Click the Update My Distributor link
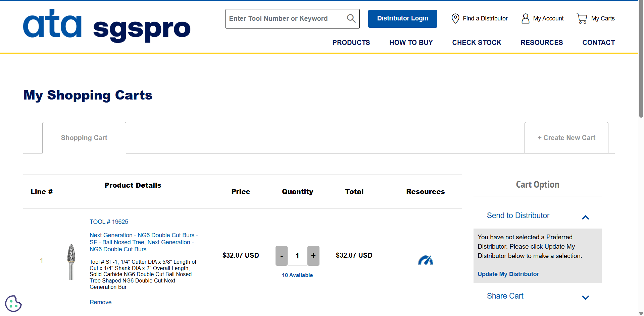This screenshot has width=644, height=316. tap(508, 274)
